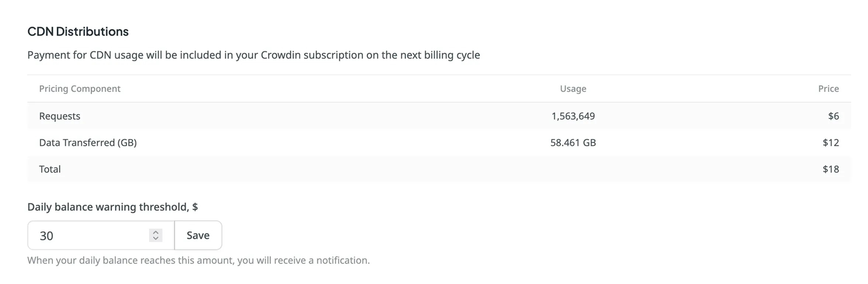868x284 pixels.
Task: Click the Pricing Component column header
Action: click(x=79, y=89)
